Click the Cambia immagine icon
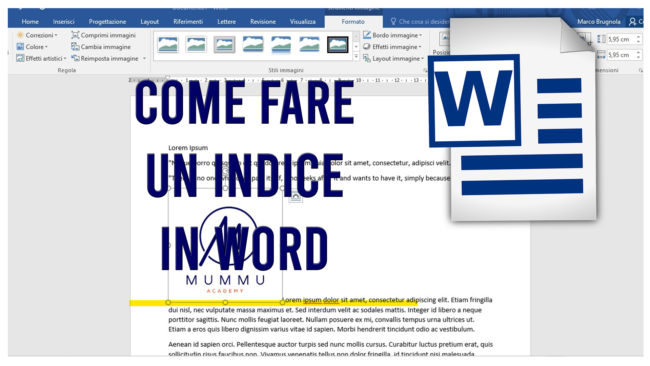The width and height of the screenshot is (650, 366). point(75,46)
